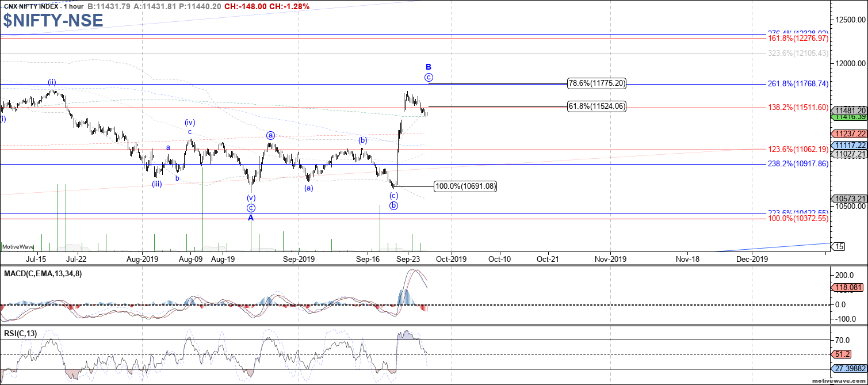
Task: Click the Jul-15 date on time axis
Action: point(37,260)
